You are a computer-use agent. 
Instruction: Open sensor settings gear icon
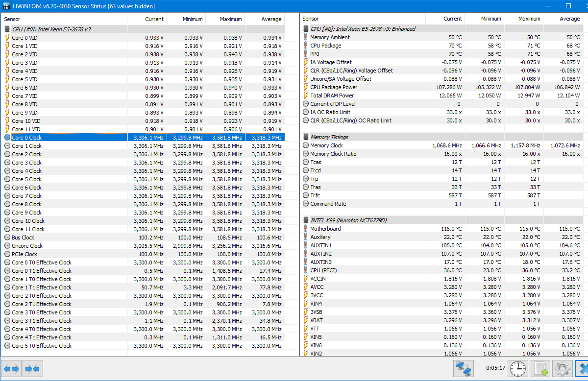coord(563,368)
